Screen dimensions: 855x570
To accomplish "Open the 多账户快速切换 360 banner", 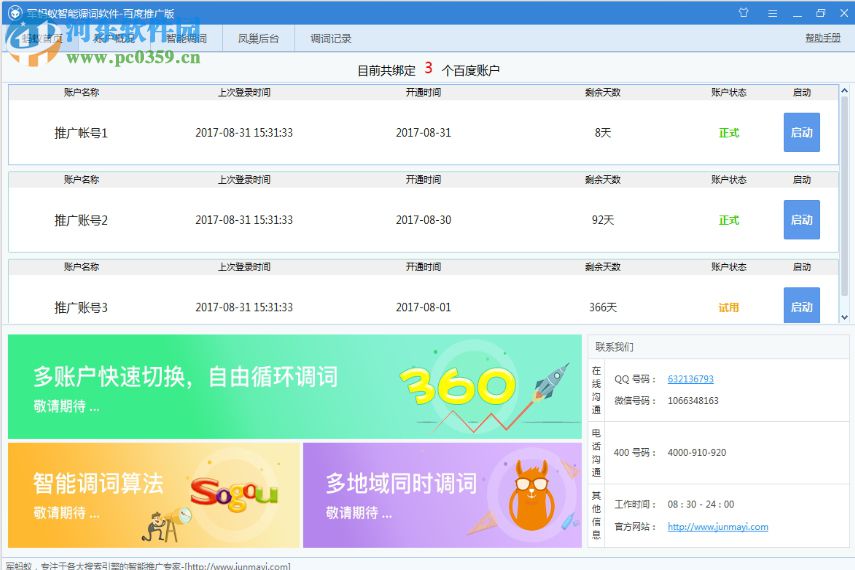I will pyautogui.click(x=294, y=387).
